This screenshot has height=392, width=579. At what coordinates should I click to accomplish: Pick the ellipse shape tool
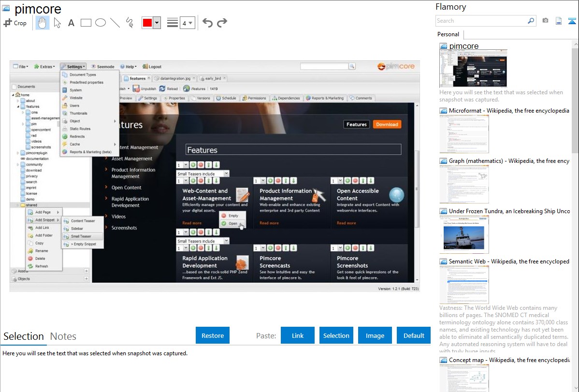pyautogui.click(x=101, y=23)
